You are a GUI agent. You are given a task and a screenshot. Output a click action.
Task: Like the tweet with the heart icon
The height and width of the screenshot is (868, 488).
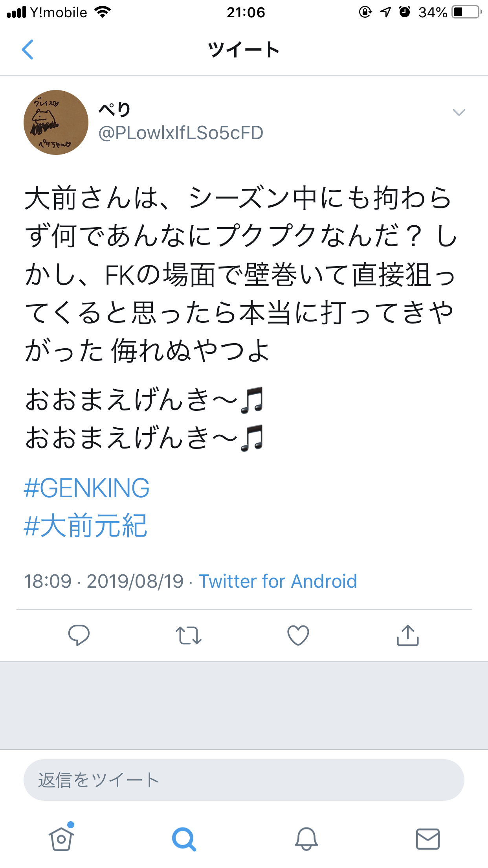coord(298,635)
